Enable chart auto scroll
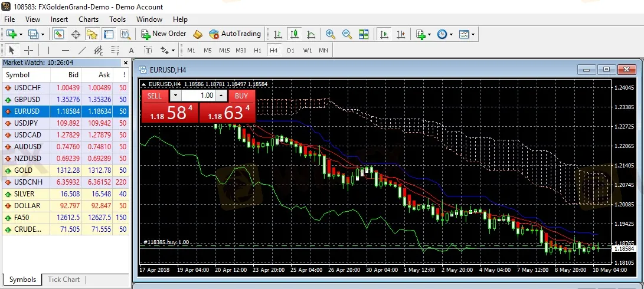Screen dimensions: 644x289 [x=384, y=34]
